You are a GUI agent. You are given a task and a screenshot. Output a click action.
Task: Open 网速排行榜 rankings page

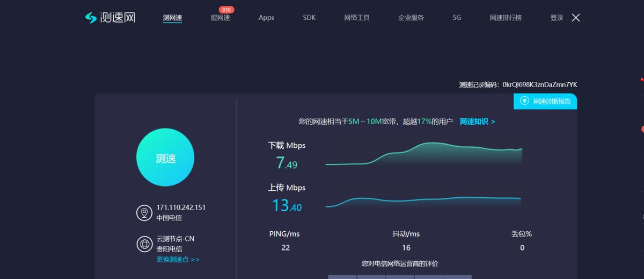tap(505, 18)
